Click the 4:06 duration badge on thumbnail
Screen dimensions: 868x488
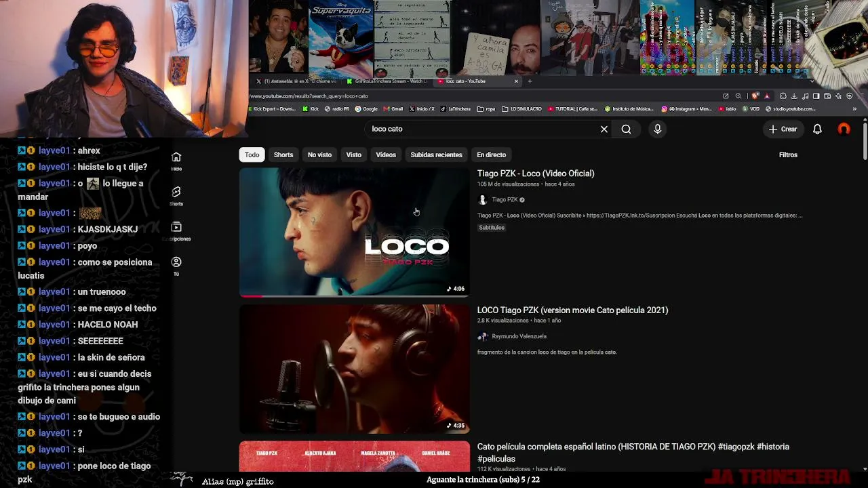(456, 289)
